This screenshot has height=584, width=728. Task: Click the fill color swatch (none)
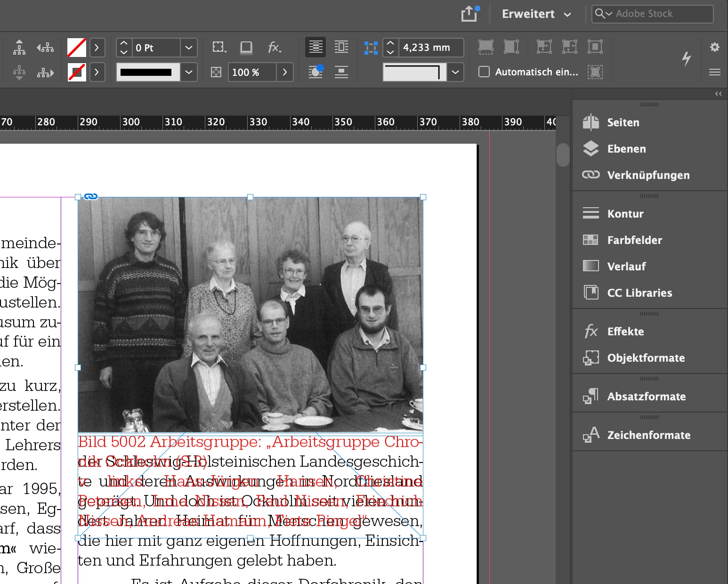[x=77, y=48]
